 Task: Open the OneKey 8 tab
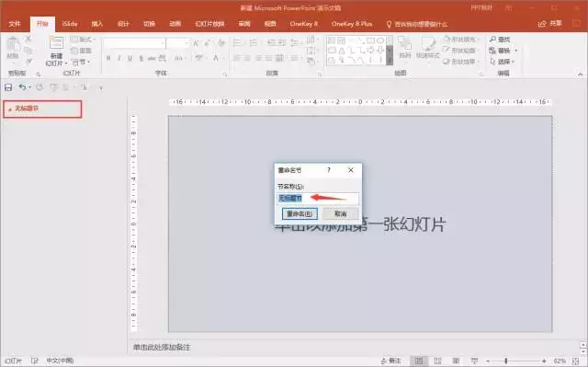point(303,24)
